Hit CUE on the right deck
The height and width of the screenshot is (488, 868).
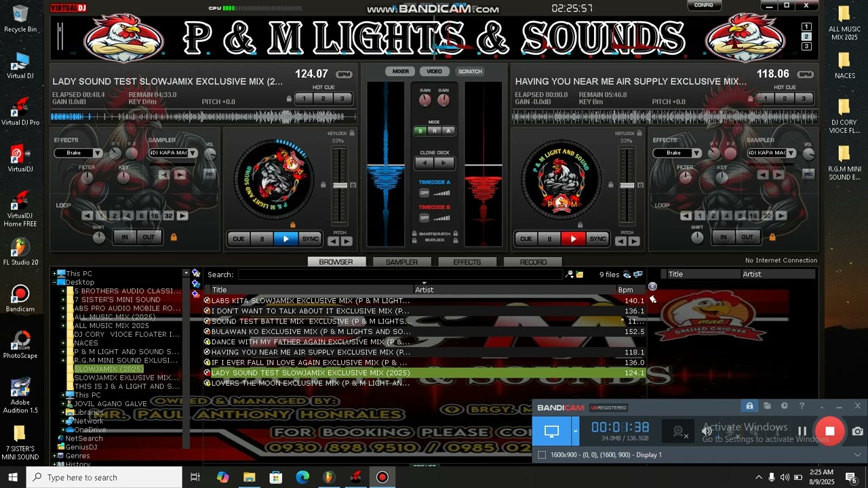tap(526, 239)
